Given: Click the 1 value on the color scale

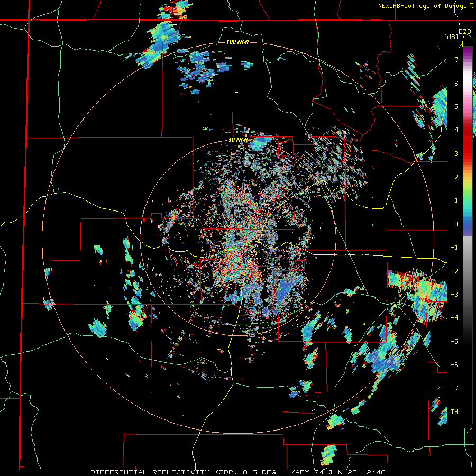Looking at the screenshot, I should tap(456, 200).
